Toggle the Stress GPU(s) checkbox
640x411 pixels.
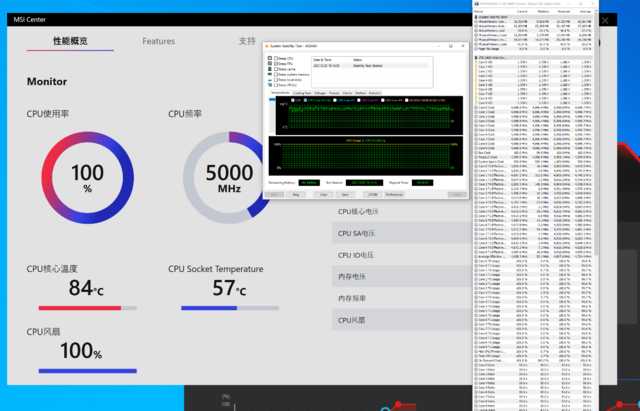coord(276,85)
